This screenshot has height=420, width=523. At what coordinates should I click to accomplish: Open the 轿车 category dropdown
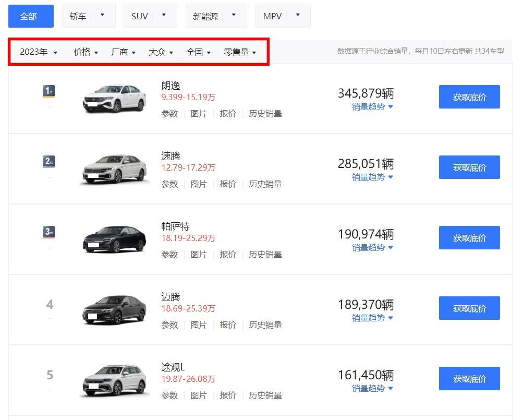click(x=89, y=16)
